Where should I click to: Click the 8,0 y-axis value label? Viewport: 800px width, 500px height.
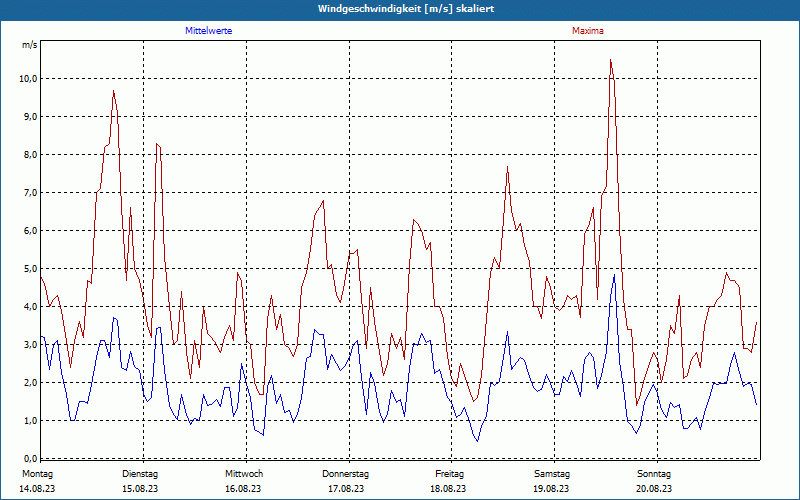(30, 155)
